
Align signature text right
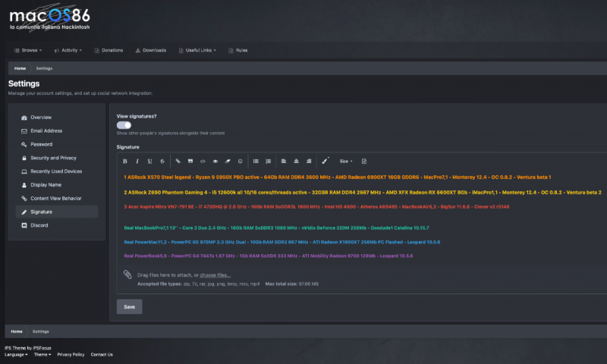[309, 162]
